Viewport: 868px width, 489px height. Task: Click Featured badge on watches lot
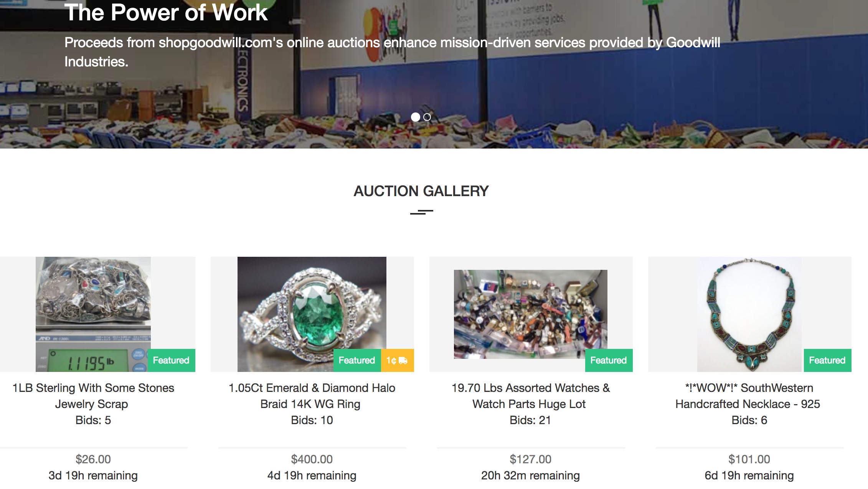pyautogui.click(x=609, y=360)
